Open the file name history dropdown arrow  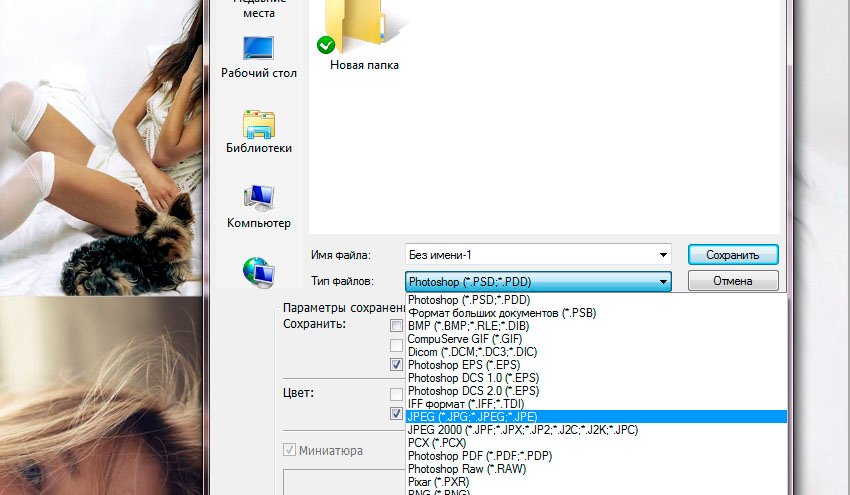(x=663, y=255)
